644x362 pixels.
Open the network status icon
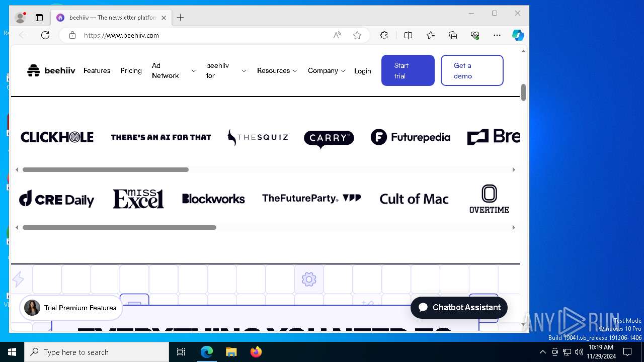click(x=567, y=352)
